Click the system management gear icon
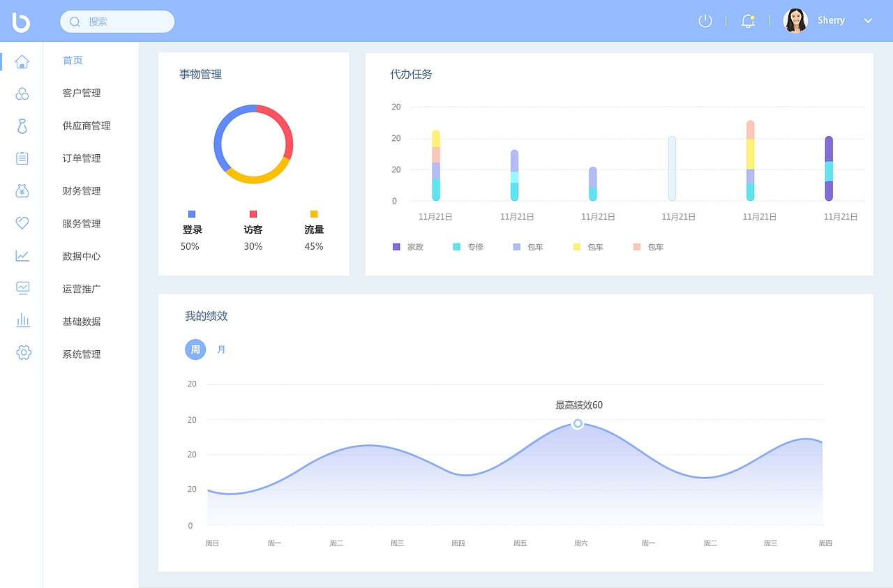Screen dimensions: 893x588 coord(24,352)
